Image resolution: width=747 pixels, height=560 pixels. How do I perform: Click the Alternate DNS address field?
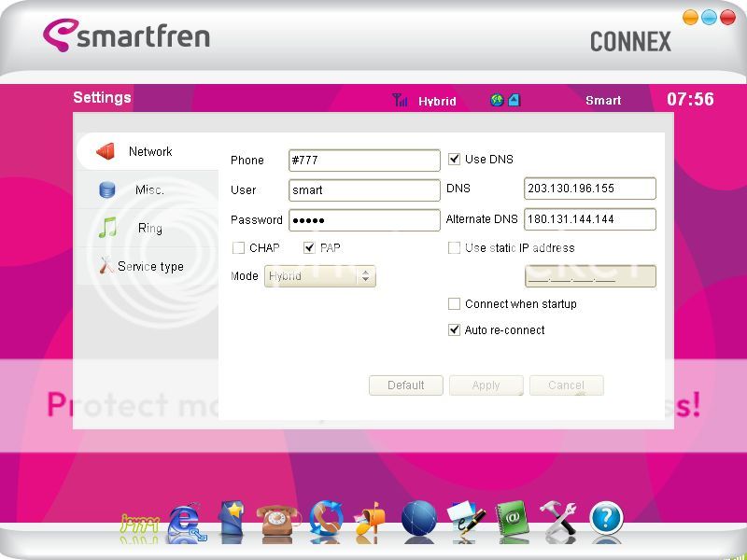click(589, 219)
